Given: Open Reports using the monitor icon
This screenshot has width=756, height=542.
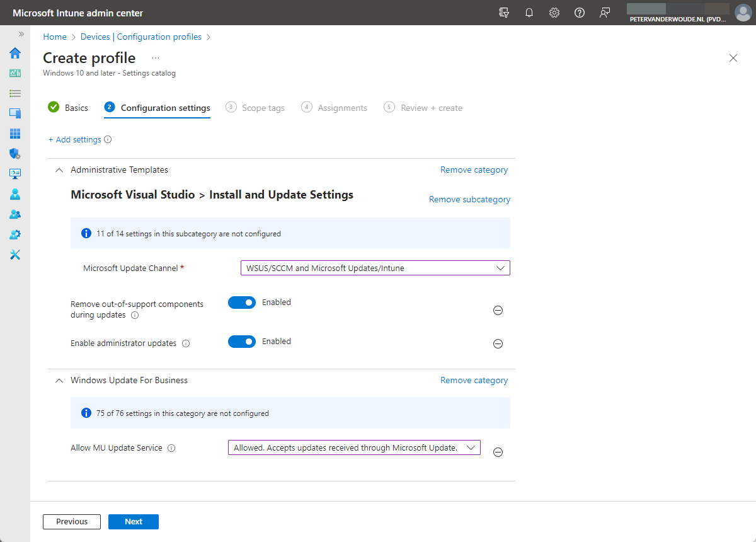Looking at the screenshot, I should point(15,174).
